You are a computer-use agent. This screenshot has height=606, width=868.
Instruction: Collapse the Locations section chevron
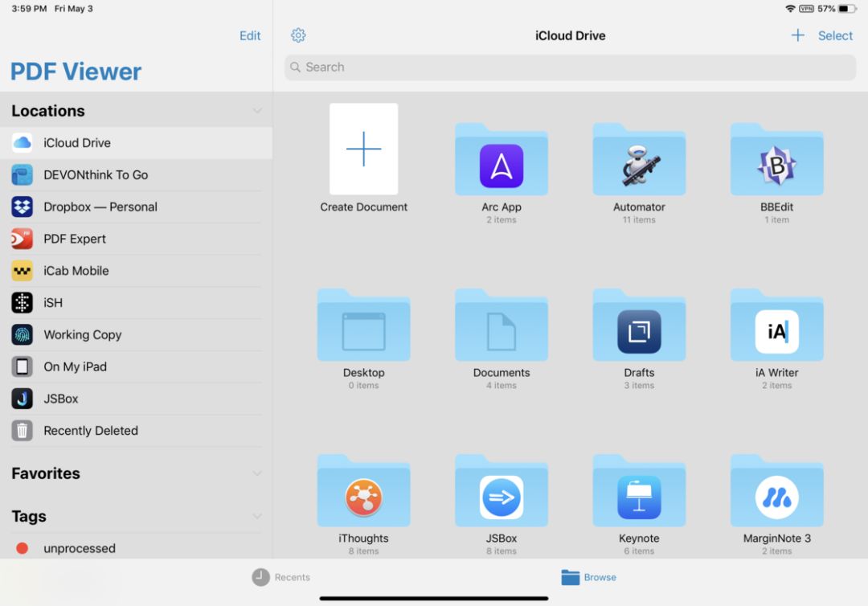click(257, 111)
